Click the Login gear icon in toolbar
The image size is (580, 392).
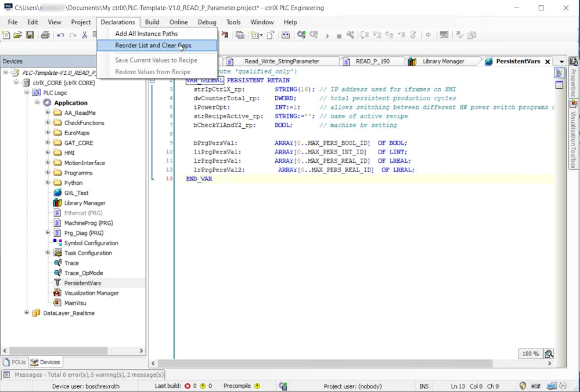301,35
